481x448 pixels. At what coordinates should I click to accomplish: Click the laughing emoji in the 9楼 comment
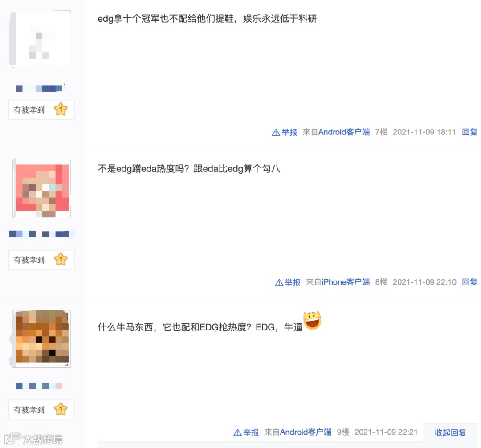pos(312,320)
